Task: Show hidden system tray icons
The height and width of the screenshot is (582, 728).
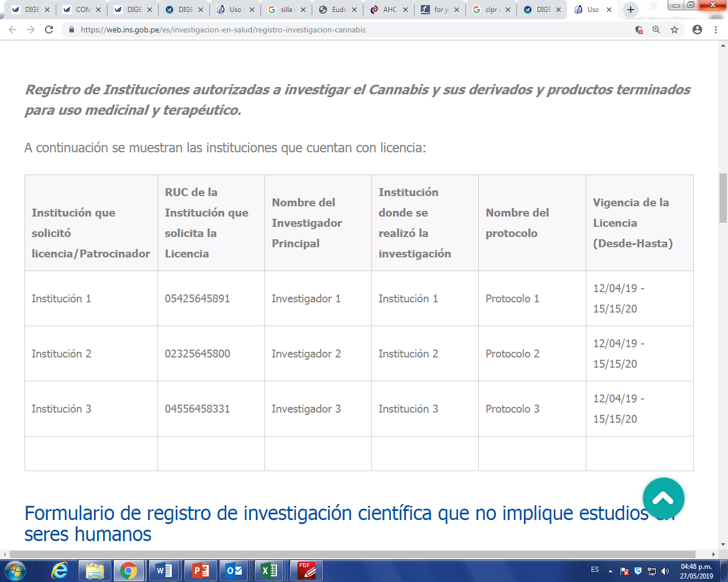Action: [x=610, y=571]
